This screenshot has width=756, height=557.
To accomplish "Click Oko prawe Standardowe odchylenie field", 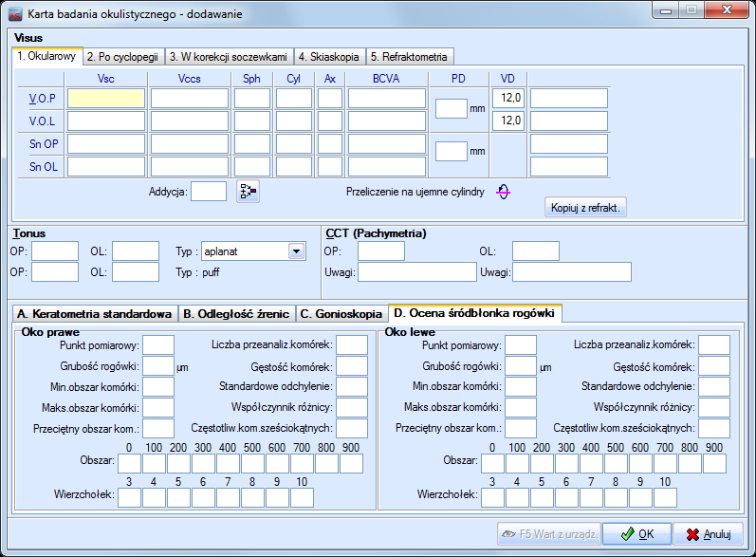I will pos(352,387).
